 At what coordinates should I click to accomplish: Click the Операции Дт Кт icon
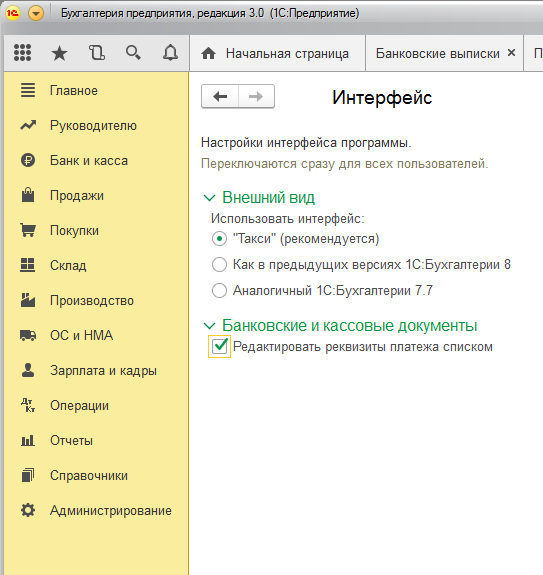click(28, 405)
